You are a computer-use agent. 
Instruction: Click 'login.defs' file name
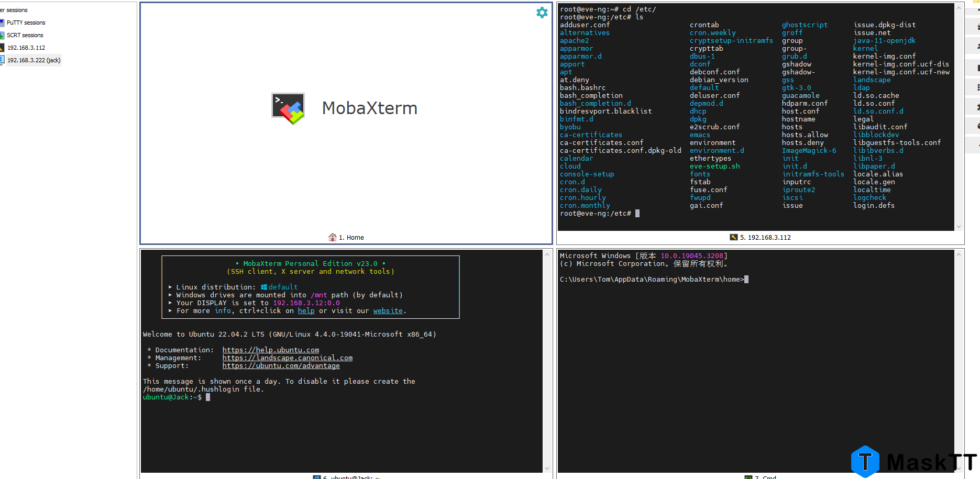[874, 205]
